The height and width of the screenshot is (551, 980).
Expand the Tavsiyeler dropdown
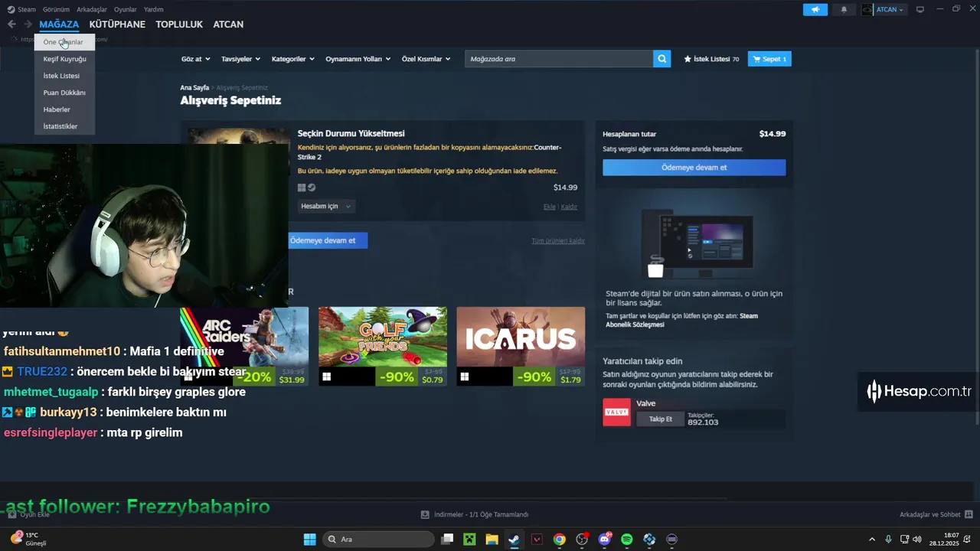[240, 59]
